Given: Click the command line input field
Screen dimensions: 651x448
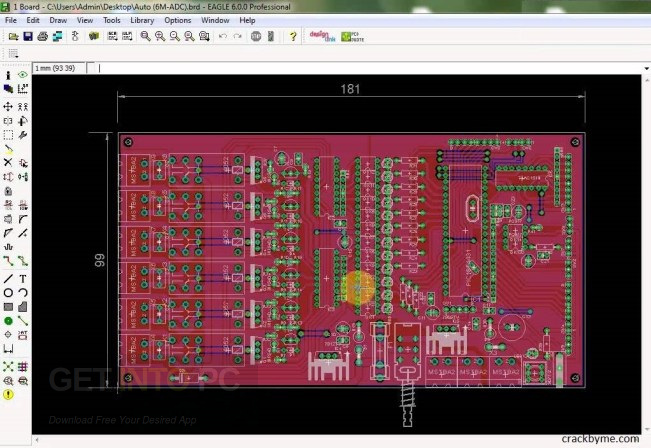Looking at the screenshot, I should (370, 68).
